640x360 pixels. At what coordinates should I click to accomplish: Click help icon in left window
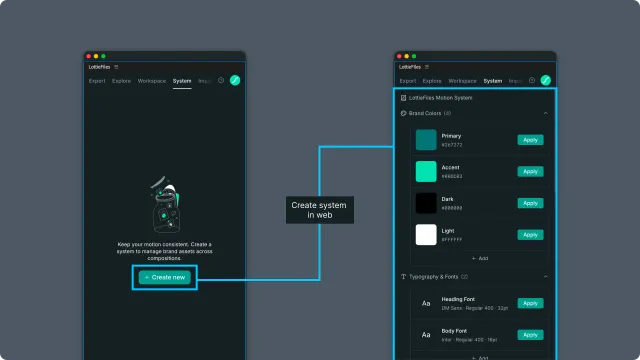[221, 80]
